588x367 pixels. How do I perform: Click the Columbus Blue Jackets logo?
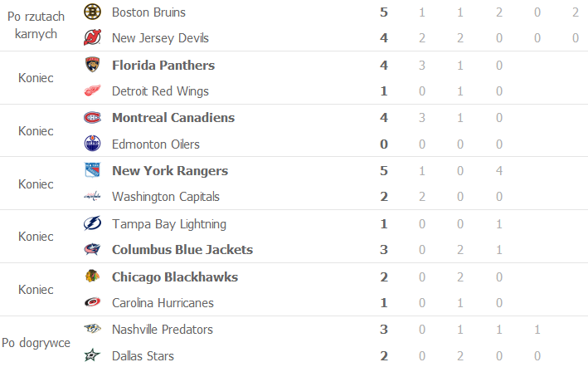pyautogui.click(x=92, y=249)
